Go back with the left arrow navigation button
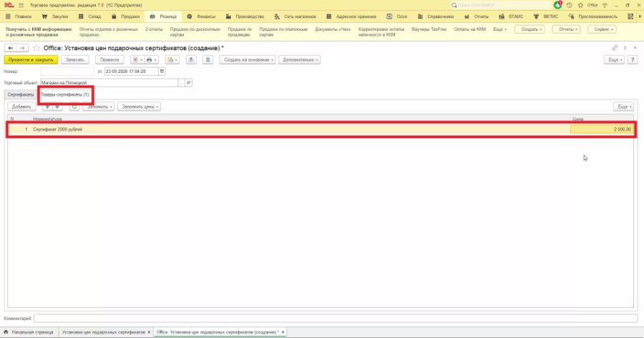The width and height of the screenshot is (644, 338). tap(10, 48)
